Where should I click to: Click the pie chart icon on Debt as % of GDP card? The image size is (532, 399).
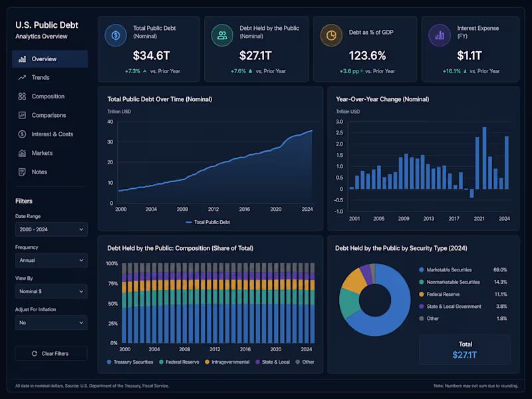331,35
